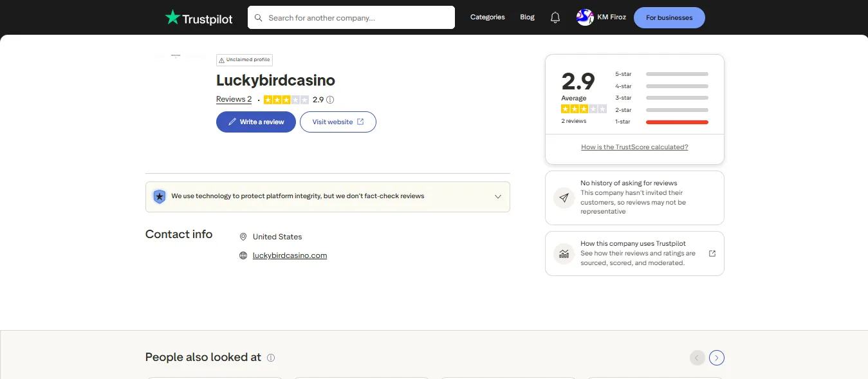Click the header star rating beside Reviews 2
The width and height of the screenshot is (868, 379).
click(286, 100)
